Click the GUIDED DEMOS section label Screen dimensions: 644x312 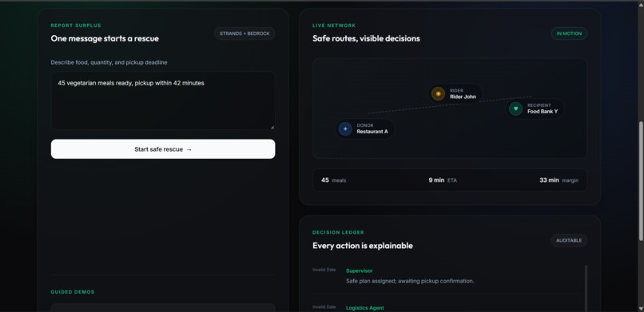pyautogui.click(x=73, y=292)
